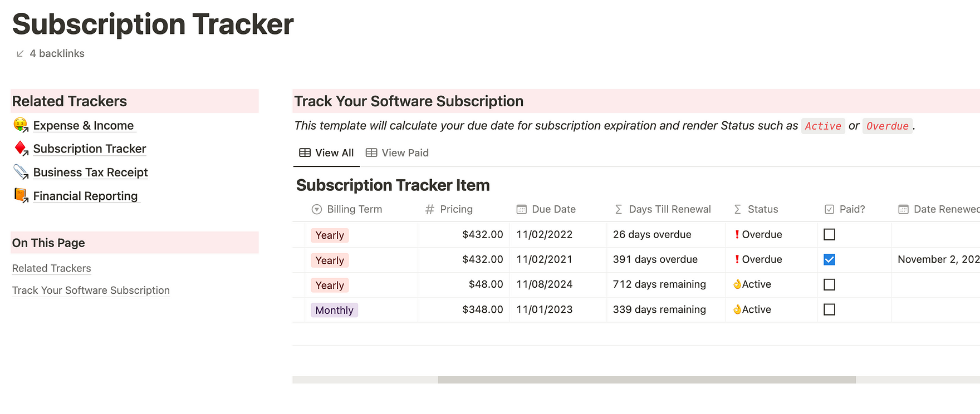The width and height of the screenshot is (980, 414).
Task: Click the orange book Financial Reporting icon
Action: [21, 195]
